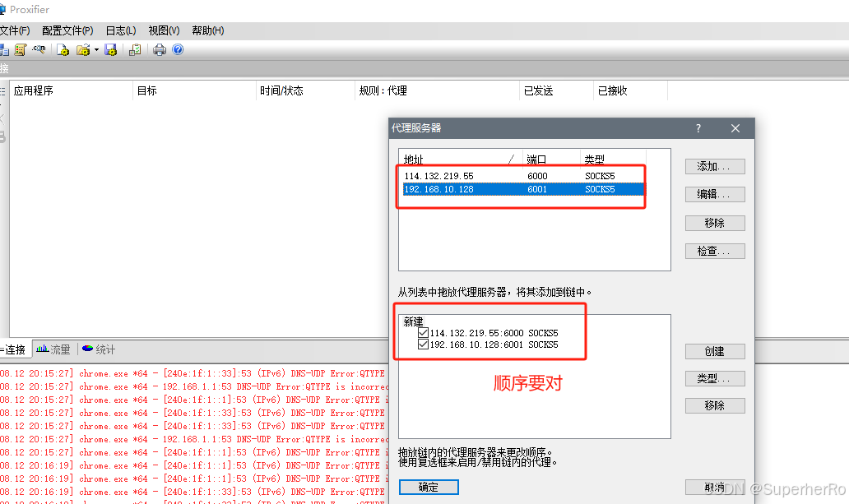Open 日志(L) menu
The height and width of the screenshot is (504, 849).
(x=121, y=30)
